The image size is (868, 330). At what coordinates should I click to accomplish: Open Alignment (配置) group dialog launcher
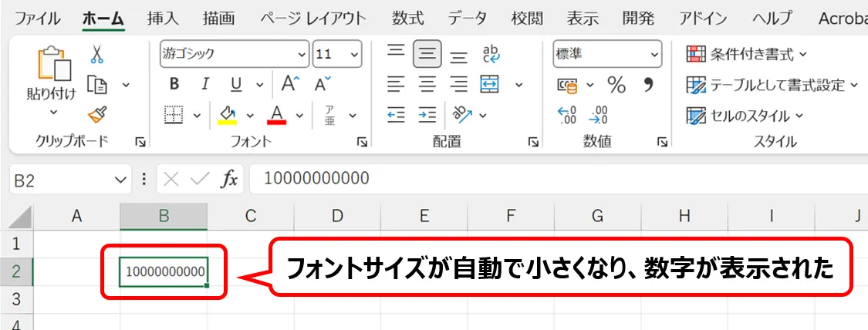tap(533, 143)
